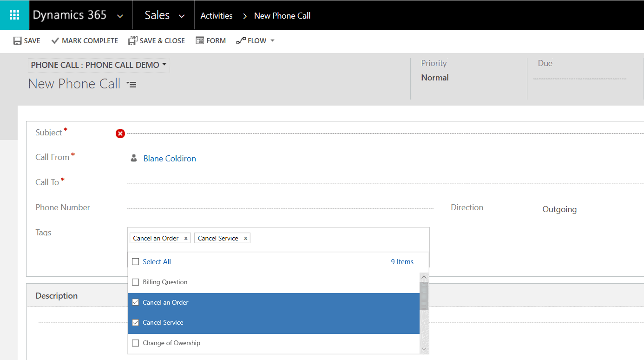Open the Flow dropdown arrow
Screen dimensions: 644x360
(272, 41)
